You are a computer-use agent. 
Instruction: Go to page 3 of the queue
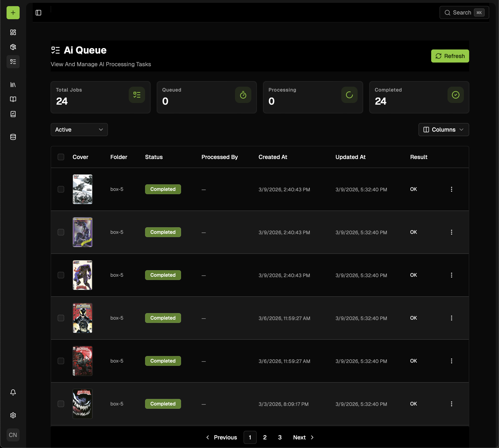280,437
